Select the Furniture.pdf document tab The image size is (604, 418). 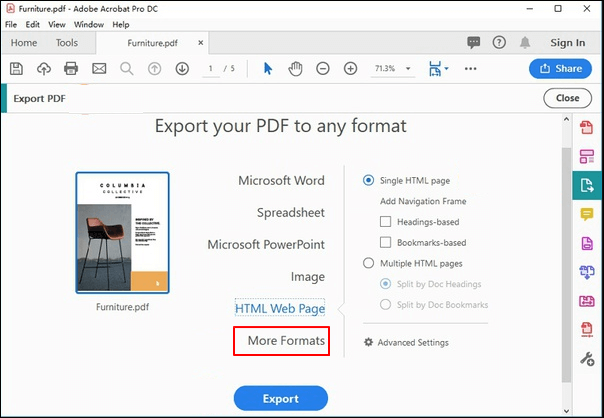(153, 43)
